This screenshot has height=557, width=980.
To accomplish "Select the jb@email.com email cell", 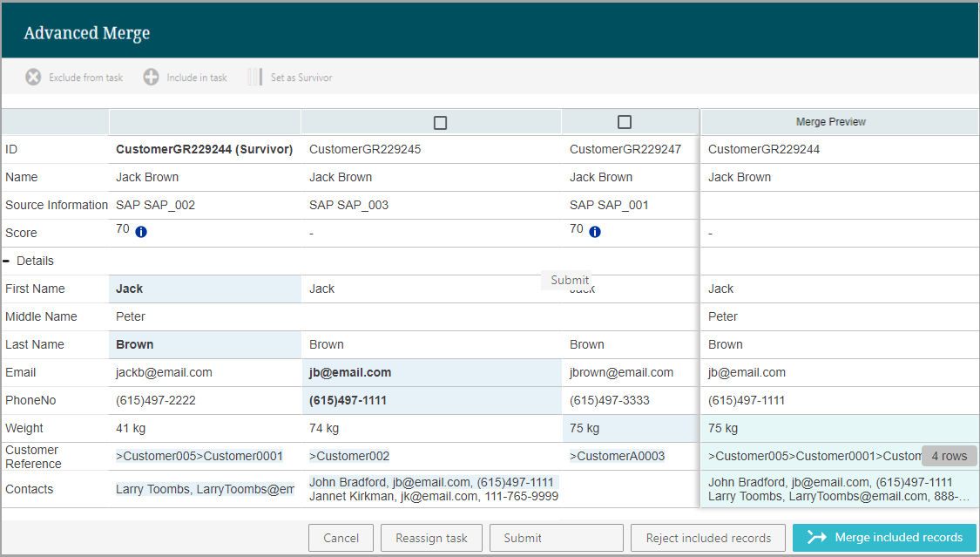I will (x=350, y=372).
